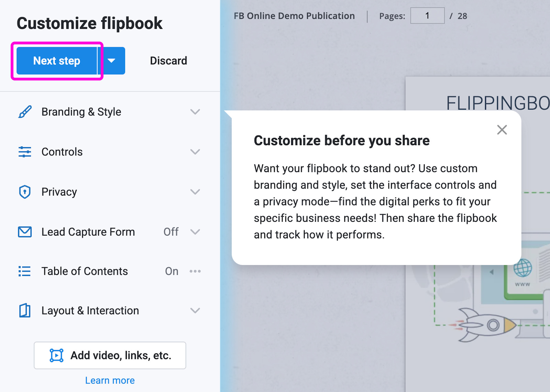Viewport: 550px width, 392px height.
Task: Collapse the Controls section
Action: click(195, 152)
